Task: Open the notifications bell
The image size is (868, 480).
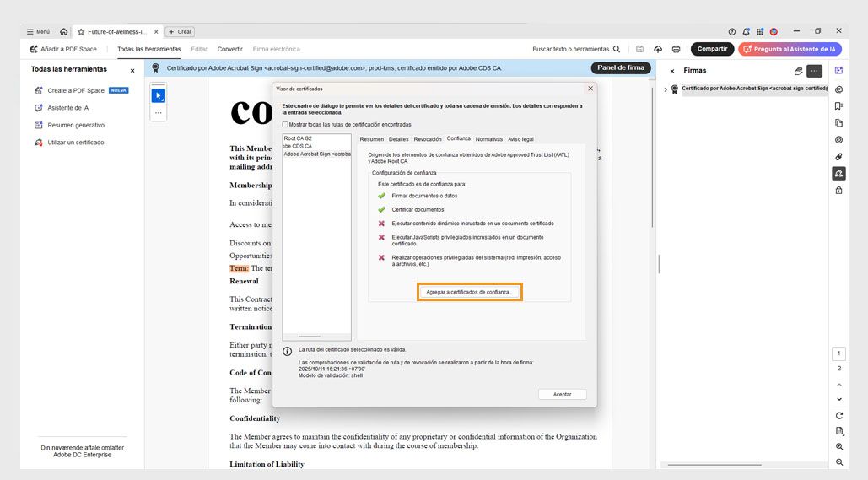Action: pyautogui.click(x=746, y=31)
